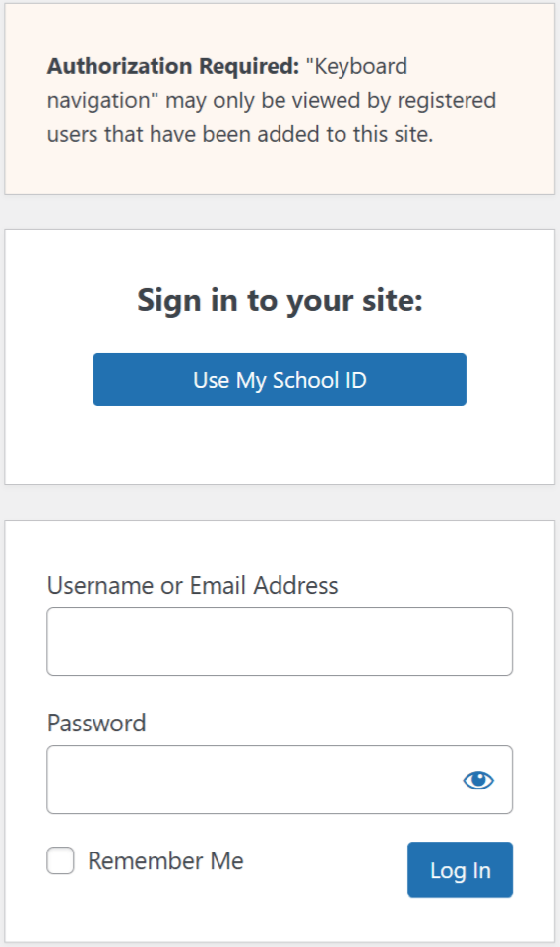Click empty space below School ID button
The width and height of the screenshot is (560, 947).
point(280,444)
